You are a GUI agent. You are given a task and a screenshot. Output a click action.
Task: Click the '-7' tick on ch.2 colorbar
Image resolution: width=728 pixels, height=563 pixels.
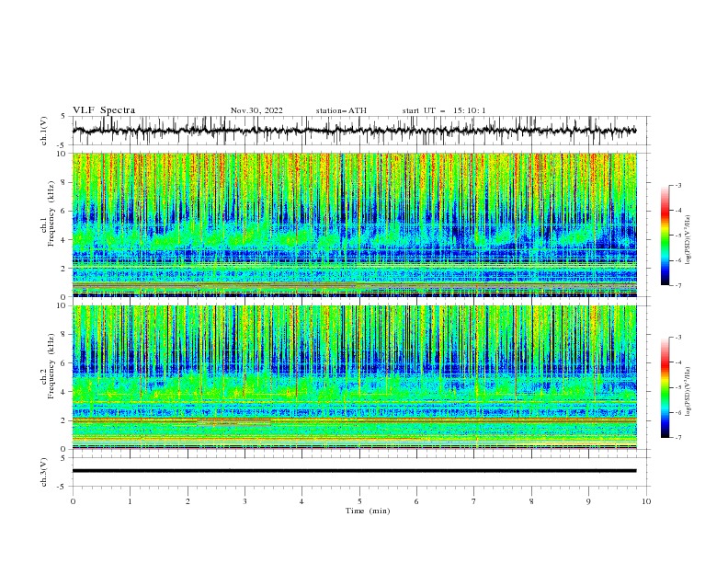[x=678, y=437]
